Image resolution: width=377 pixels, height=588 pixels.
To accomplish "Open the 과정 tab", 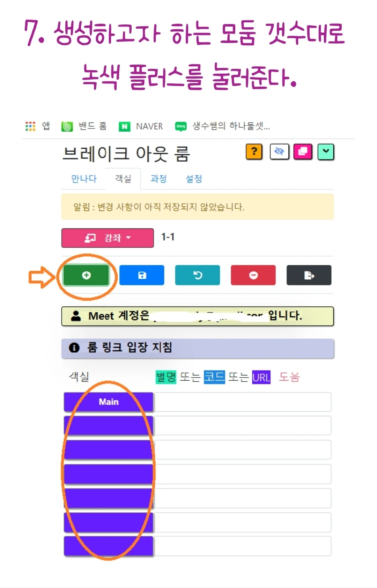I will [158, 179].
